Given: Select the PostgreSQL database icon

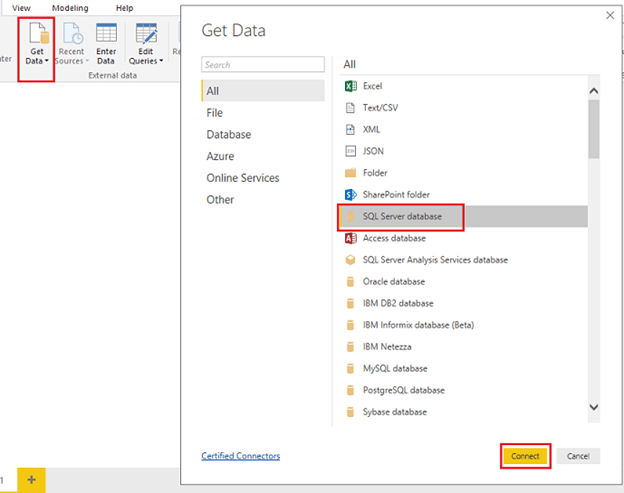Looking at the screenshot, I should [x=350, y=390].
